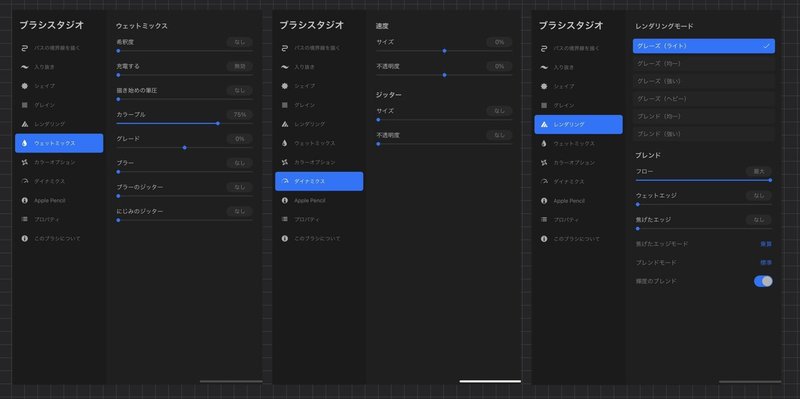Open Grain square icon in middle panel
The image size is (800, 399).
click(x=285, y=105)
